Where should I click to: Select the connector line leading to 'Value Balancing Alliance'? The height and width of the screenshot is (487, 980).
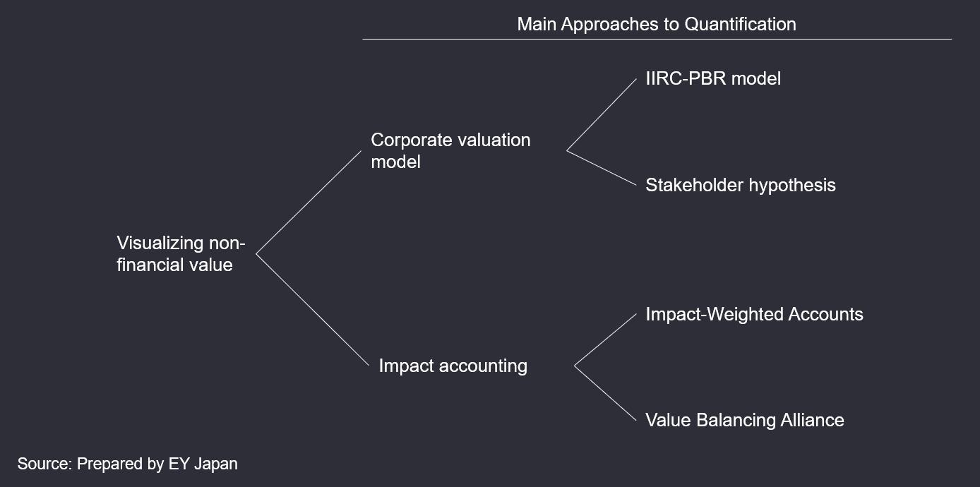tap(606, 393)
